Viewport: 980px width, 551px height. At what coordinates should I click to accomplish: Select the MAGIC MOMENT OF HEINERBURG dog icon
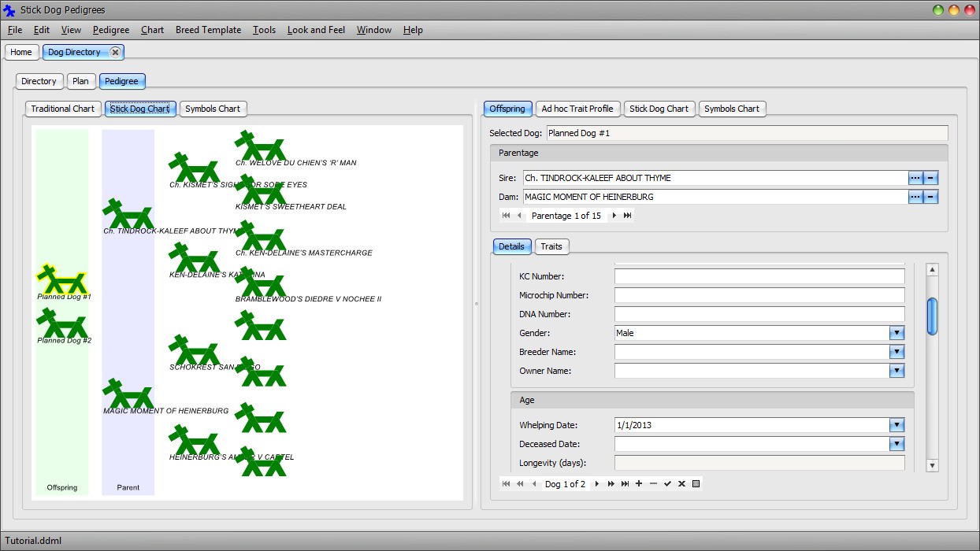pos(128,394)
